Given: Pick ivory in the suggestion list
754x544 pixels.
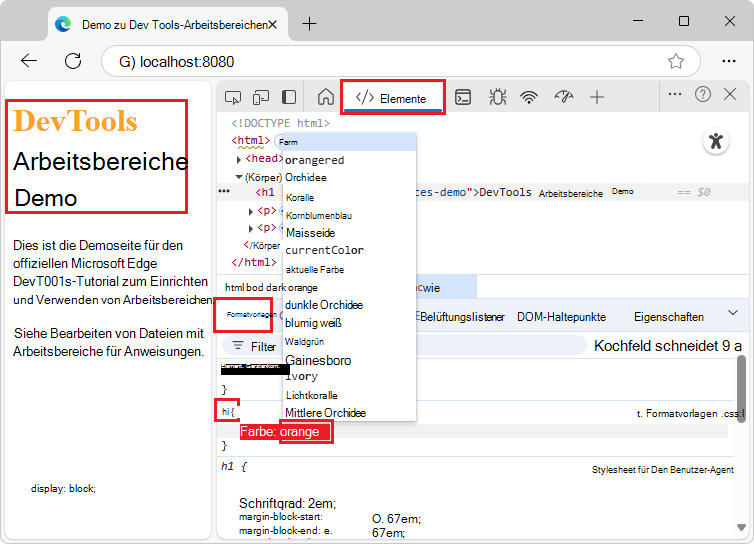Looking at the screenshot, I should 349,377.
